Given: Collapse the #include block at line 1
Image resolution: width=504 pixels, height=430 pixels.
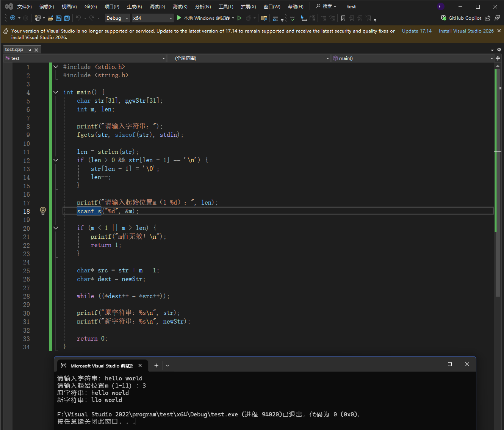Looking at the screenshot, I should (x=56, y=67).
